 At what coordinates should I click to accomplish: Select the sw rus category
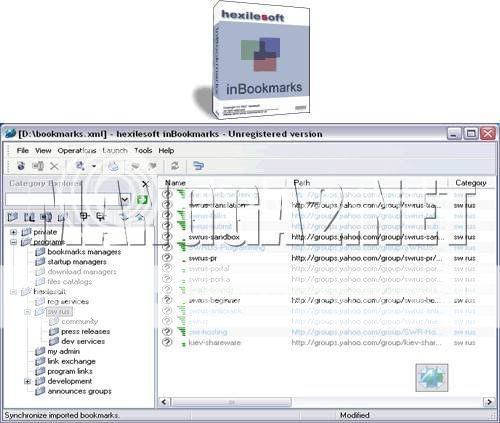click(x=59, y=312)
